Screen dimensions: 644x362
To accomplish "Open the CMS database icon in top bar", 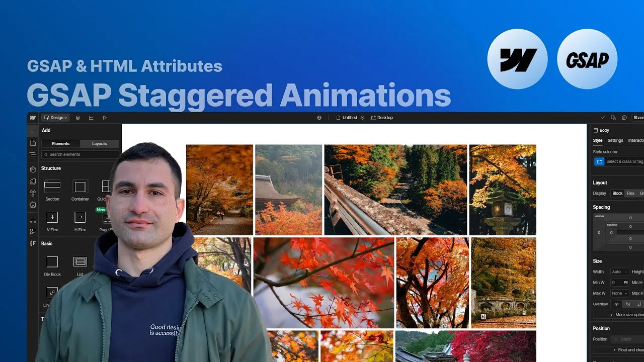I will pos(77,118).
